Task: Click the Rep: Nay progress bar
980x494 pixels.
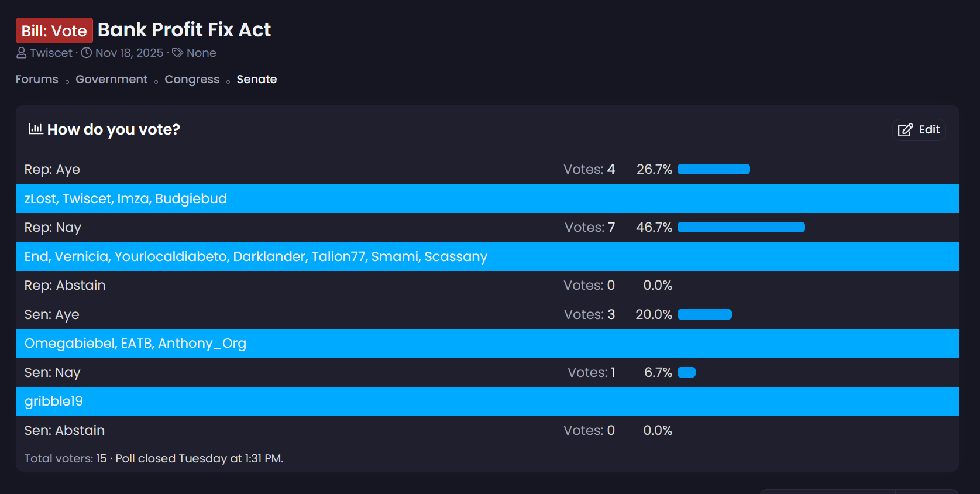Action: tap(741, 227)
